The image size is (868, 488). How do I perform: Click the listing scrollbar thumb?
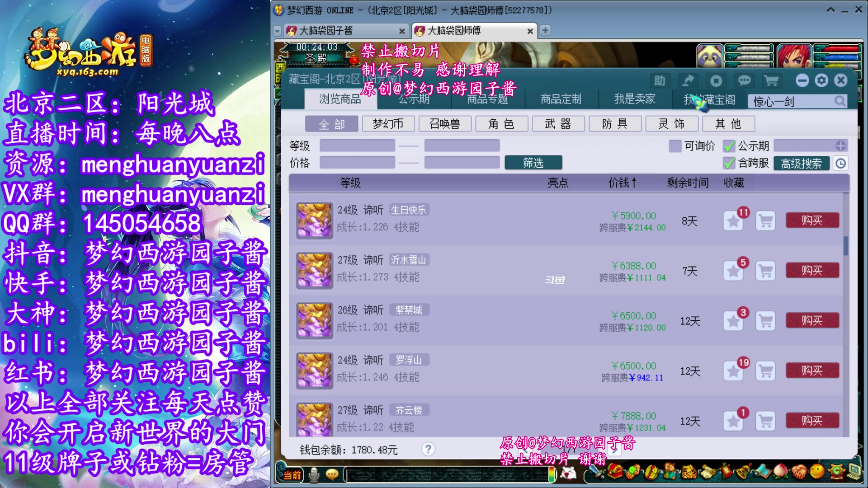845,246
